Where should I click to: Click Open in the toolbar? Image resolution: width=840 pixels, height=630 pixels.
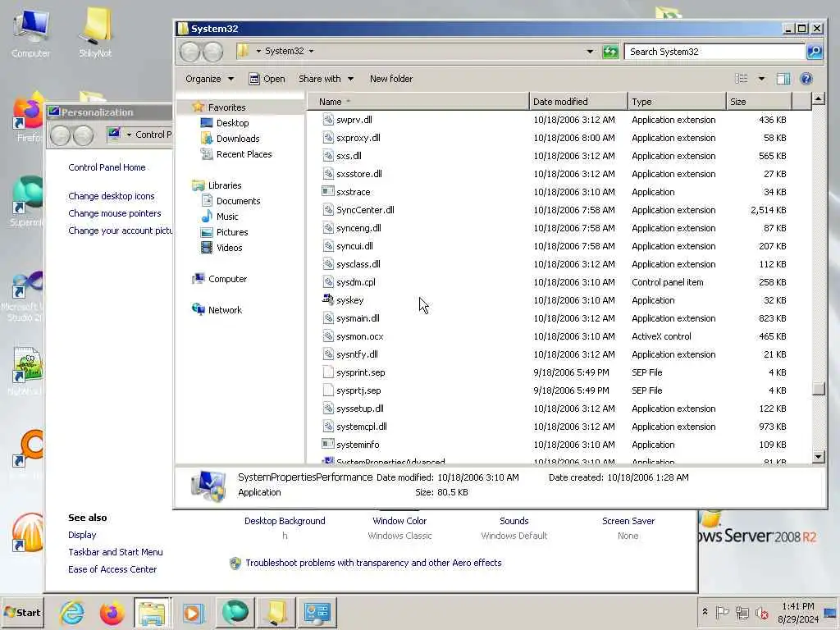coord(267,79)
